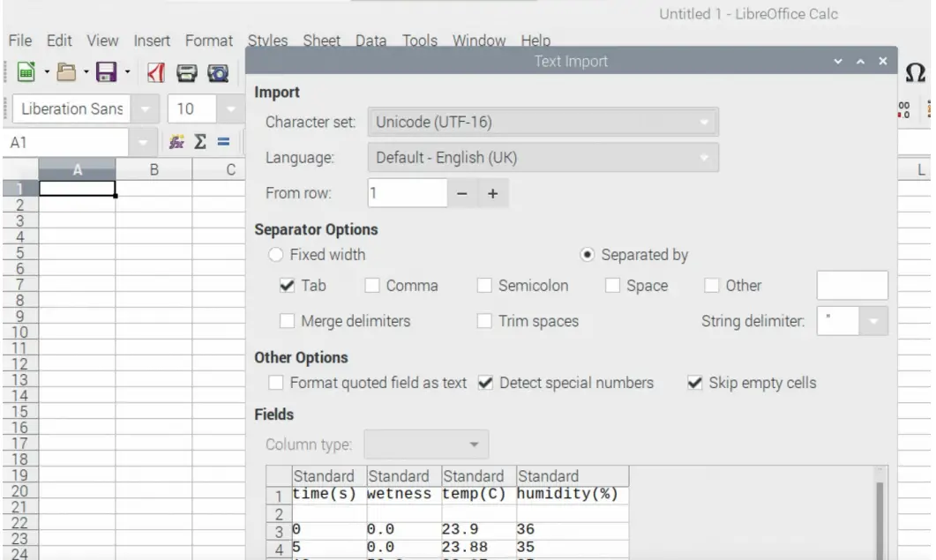Enable the Semicolon separator checkbox
The width and height of the screenshot is (936, 560).
[484, 286]
